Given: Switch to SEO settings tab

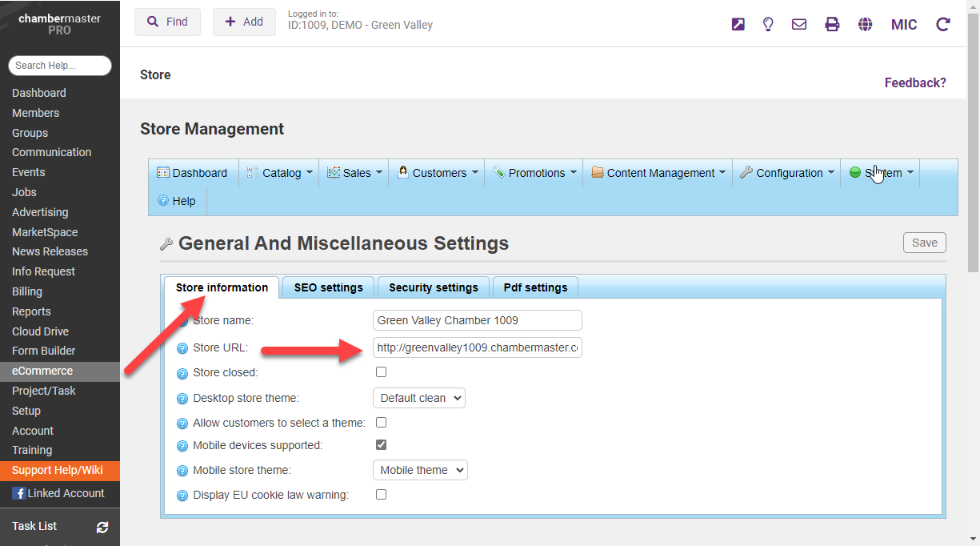Looking at the screenshot, I should click(328, 287).
